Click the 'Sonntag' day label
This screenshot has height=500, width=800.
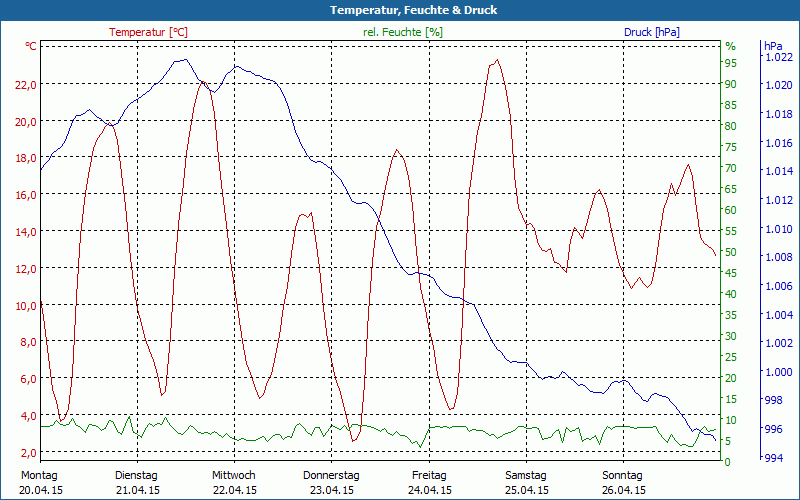click(x=622, y=475)
